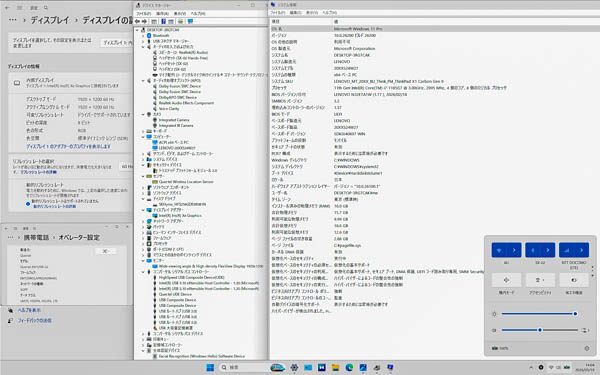This screenshot has height=375, width=600.
Task: Open hamburger navigation in display Settings window
Action: coord(20,8)
